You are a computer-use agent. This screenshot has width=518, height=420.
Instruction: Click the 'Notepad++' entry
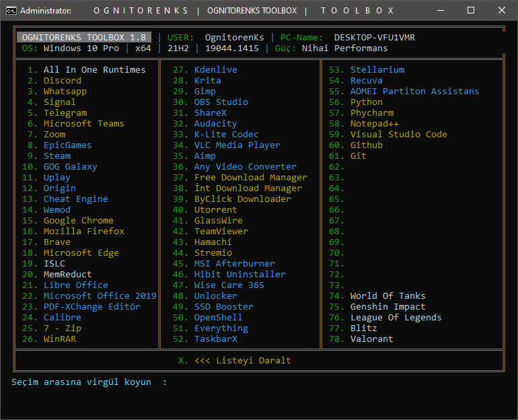[x=375, y=124]
